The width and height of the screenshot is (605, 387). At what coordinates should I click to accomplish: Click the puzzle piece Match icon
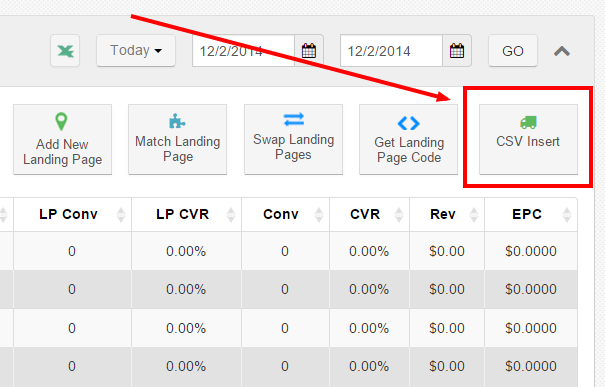[x=177, y=121]
